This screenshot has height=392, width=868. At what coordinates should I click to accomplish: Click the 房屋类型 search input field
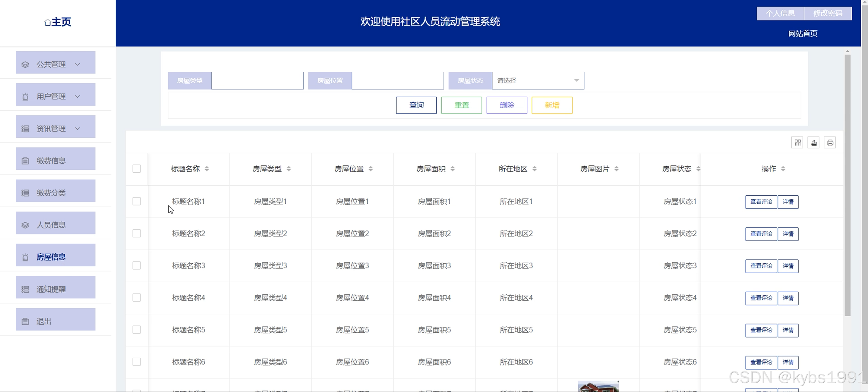(257, 80)
